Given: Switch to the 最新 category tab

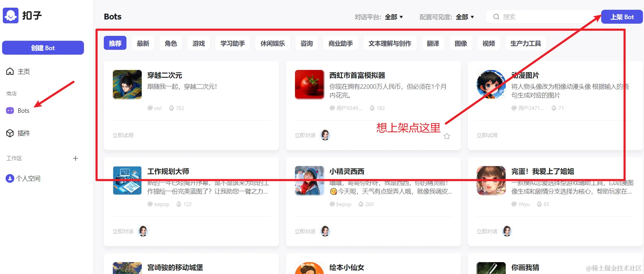Looking at the screenshot, I should (x=143, y=43).
